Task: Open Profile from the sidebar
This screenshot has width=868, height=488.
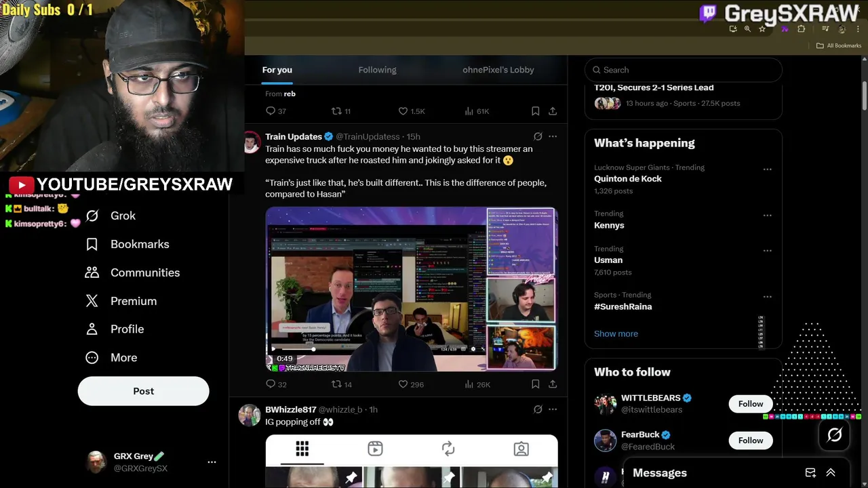Action: (115, 329)
